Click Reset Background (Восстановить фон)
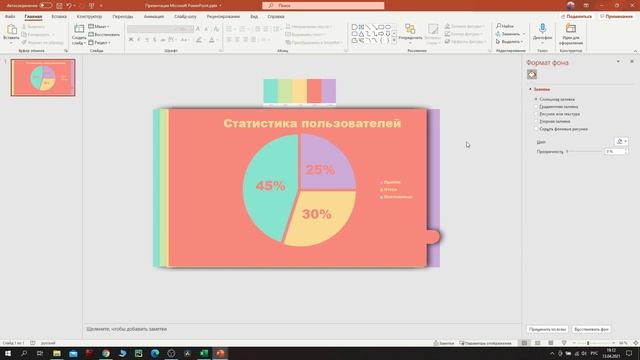The height and width of the screenshot is (360, 640). (x=591, y=329)
